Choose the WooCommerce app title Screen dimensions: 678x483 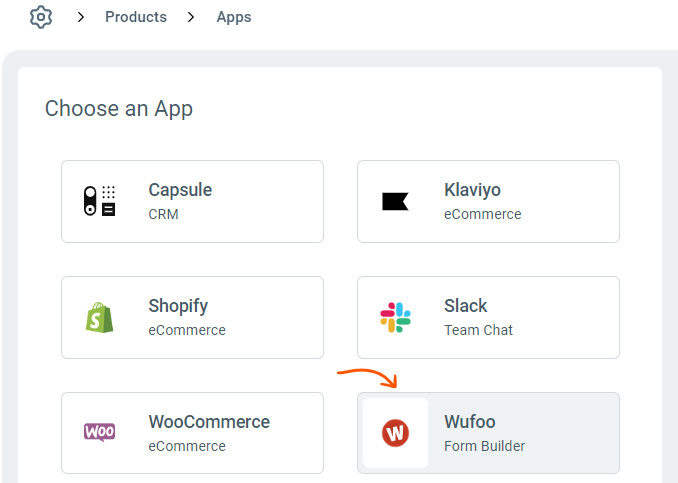(x=209, y=422)
